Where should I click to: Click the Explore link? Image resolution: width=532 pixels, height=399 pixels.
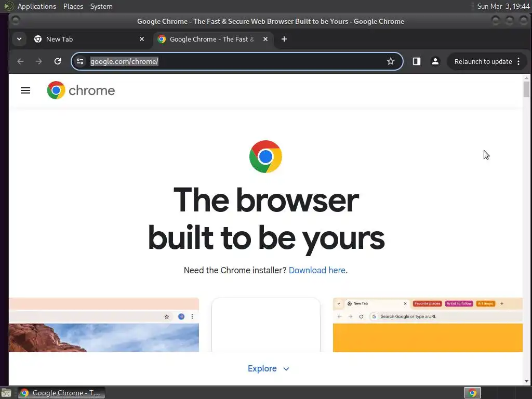(262, 368)
